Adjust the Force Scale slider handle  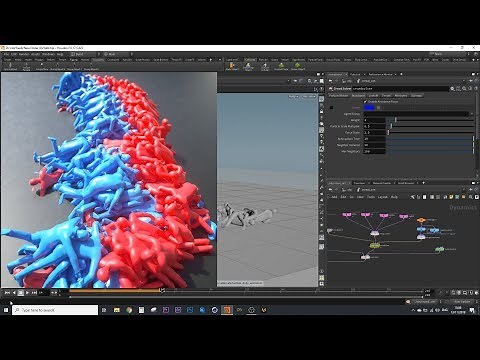[388, 132]
